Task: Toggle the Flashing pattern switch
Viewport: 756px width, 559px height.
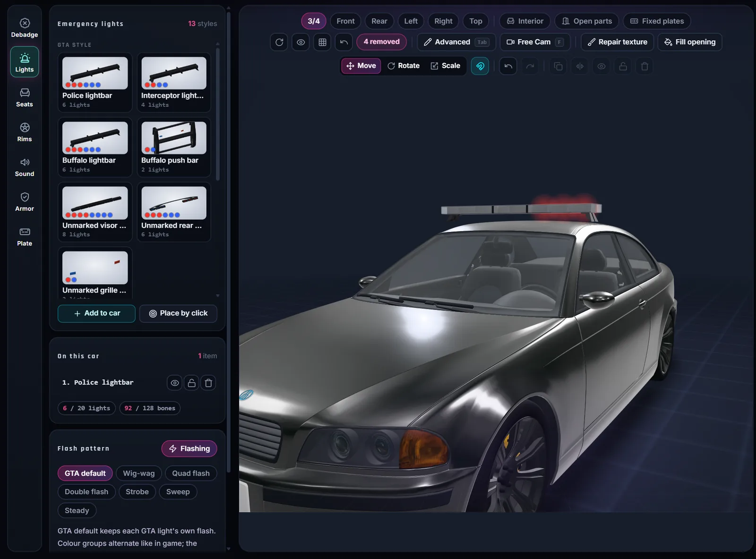Action: pos(189,448)
